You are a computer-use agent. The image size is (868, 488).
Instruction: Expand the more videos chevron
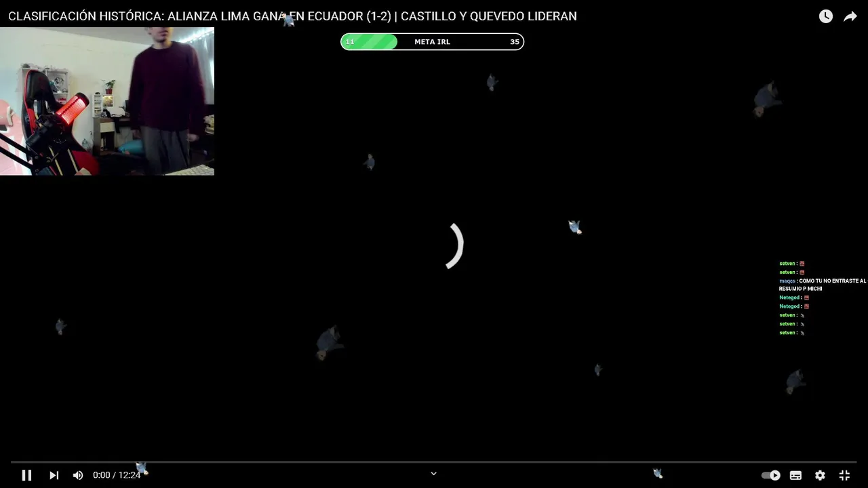(434, 474)
